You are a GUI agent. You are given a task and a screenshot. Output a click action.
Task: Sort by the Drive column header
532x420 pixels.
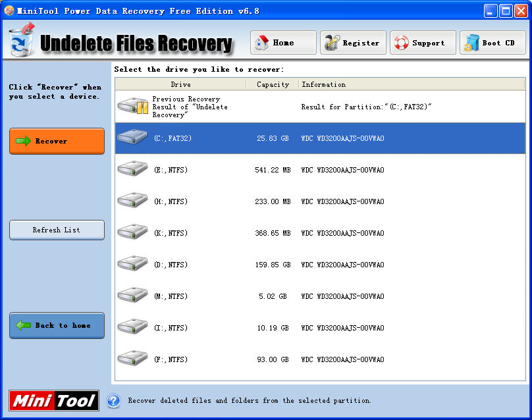180,84
